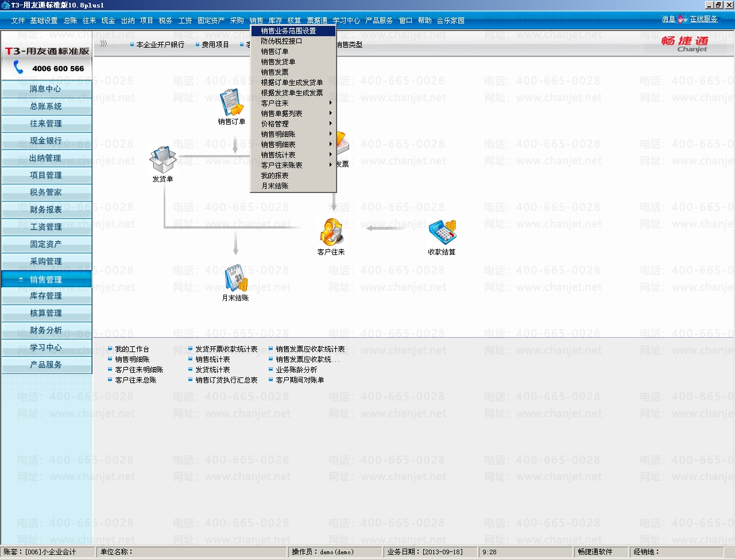The image size is (735, 560).
Task: Click the 畅捷通 Chanjet logo
Action: (684, 44)
